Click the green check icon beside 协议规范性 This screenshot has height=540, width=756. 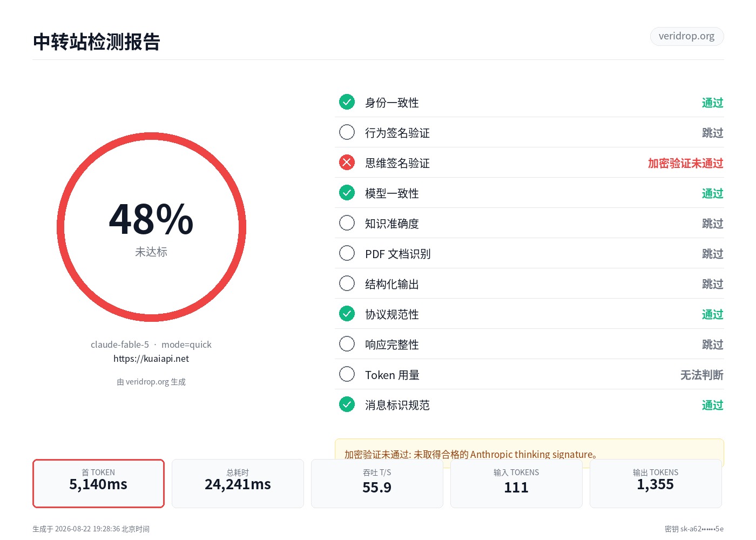click(347, 314)
